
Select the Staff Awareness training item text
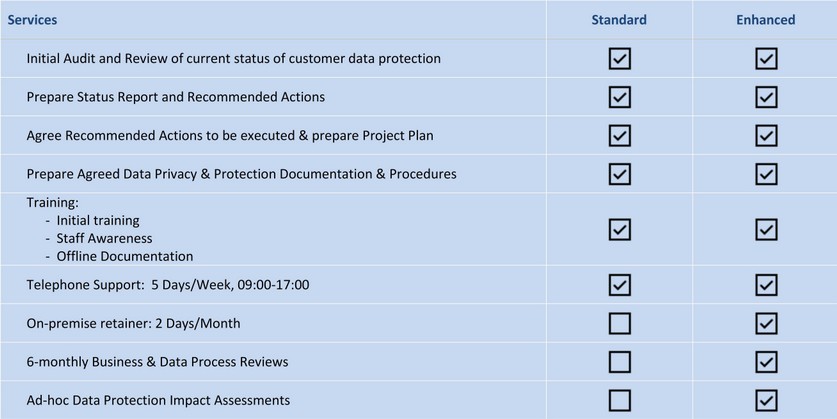[104, 238]
